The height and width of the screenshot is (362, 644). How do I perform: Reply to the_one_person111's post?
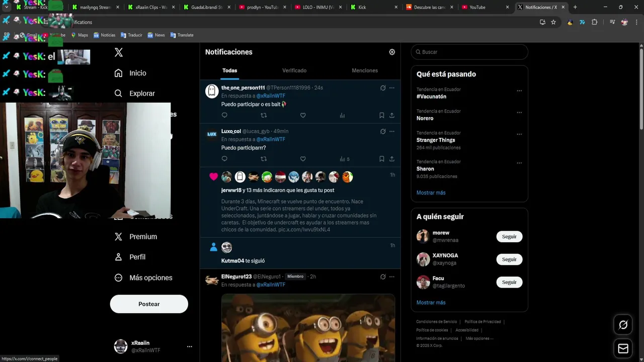point(224,115)
